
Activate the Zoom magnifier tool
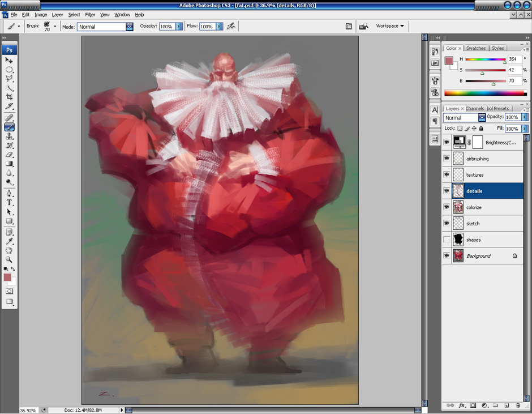coord(9,259)
